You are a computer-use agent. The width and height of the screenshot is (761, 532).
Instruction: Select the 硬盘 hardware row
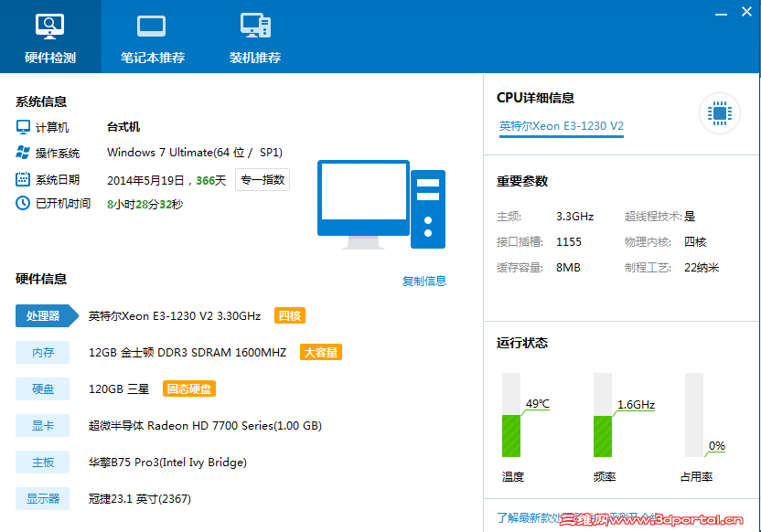coord(42,388)
